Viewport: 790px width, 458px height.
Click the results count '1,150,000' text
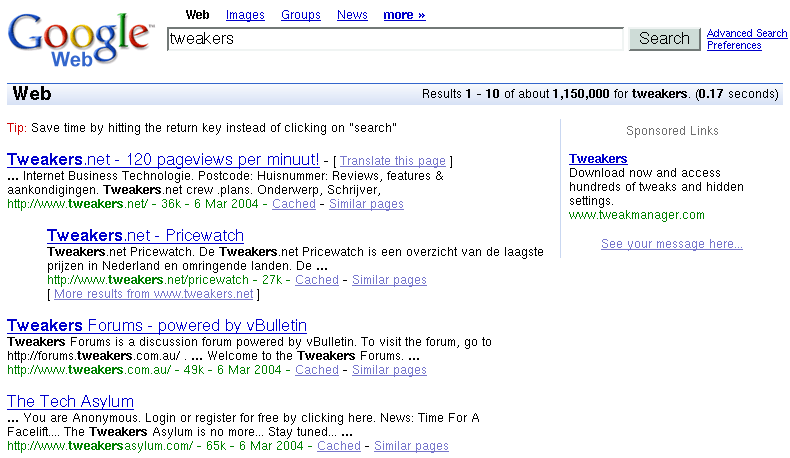580,94
